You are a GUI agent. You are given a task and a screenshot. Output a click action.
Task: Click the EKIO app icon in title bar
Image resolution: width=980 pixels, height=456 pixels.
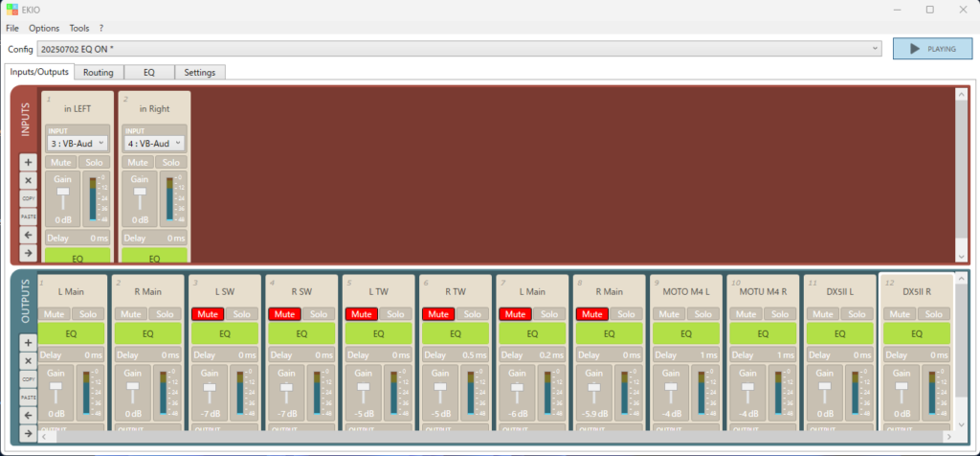point(12,10)
